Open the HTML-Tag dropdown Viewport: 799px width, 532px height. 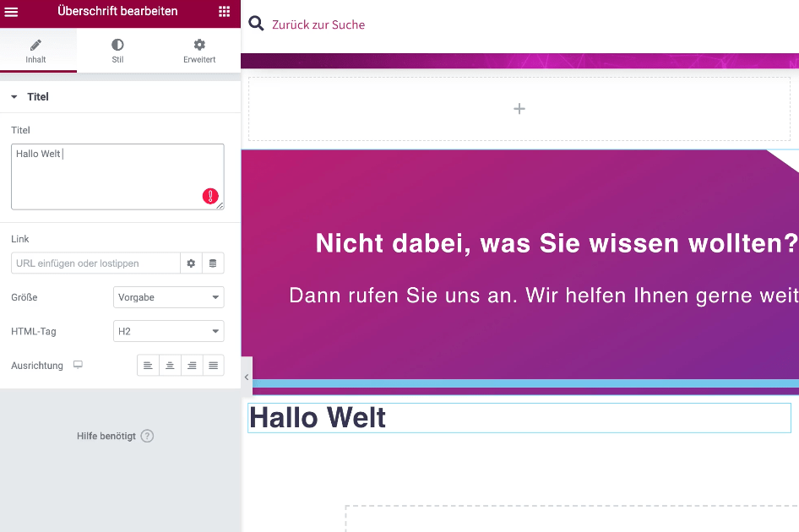coord(168,331)
